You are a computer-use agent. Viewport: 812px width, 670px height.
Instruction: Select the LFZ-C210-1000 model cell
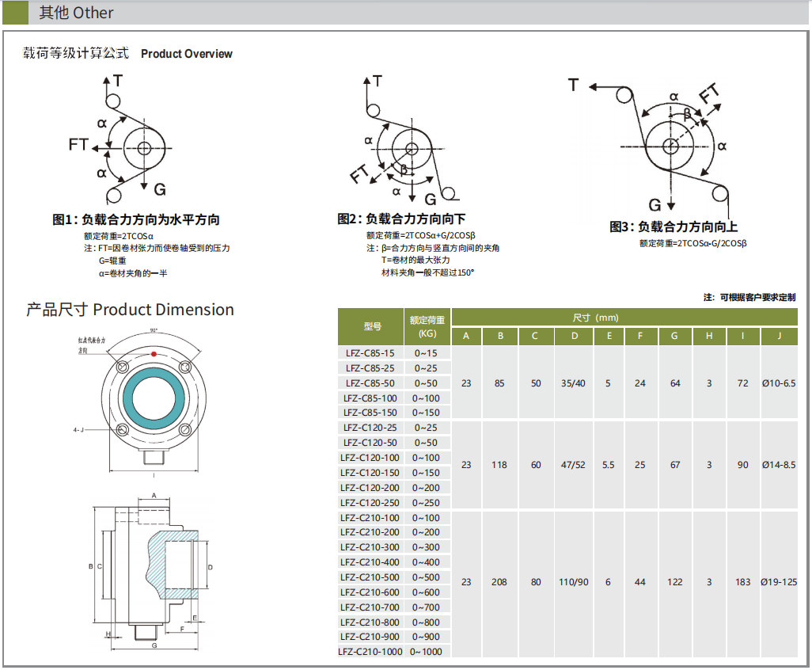[x=370, y=652]
